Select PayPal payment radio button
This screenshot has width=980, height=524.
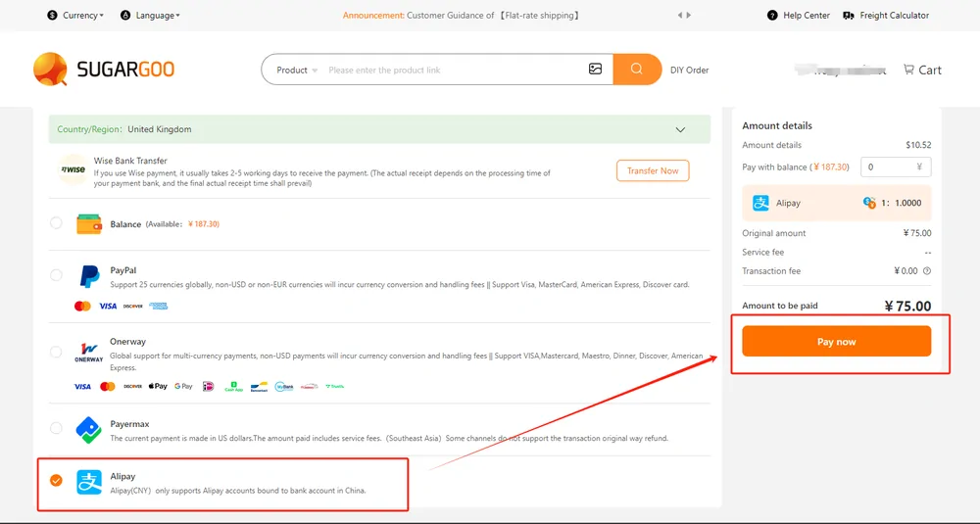click(56, 275)
